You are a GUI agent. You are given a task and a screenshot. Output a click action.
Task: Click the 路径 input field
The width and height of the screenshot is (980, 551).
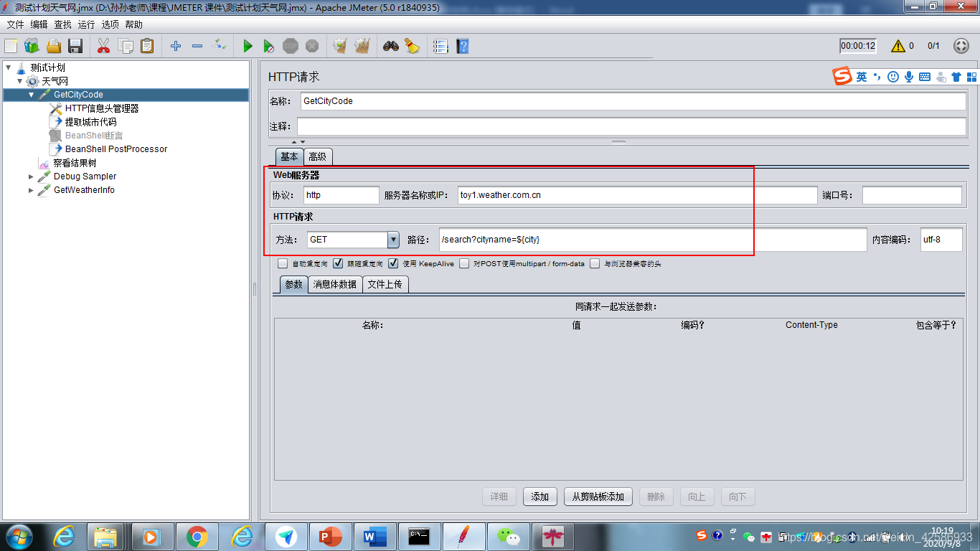pyautogui.click(x=653, y=240)
